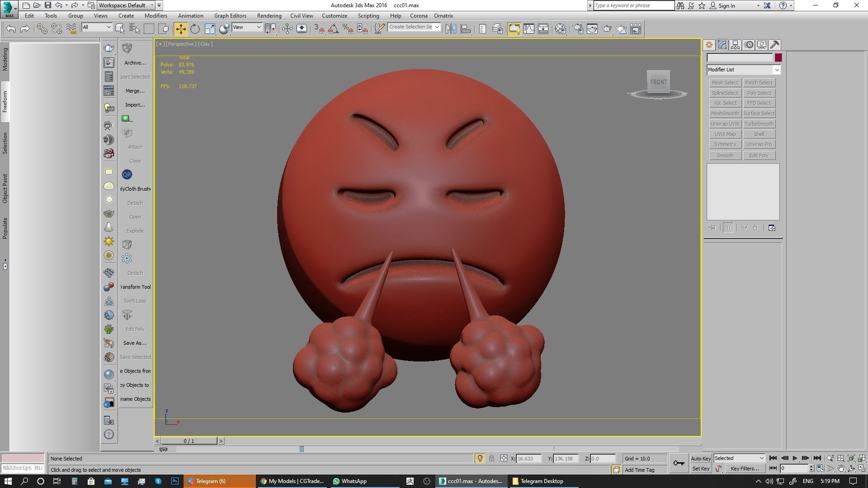Image resolution: width=868 pixels, height=488 pixels.
Task: Toggle the selection lock icon
Action: tap(491, 458)
